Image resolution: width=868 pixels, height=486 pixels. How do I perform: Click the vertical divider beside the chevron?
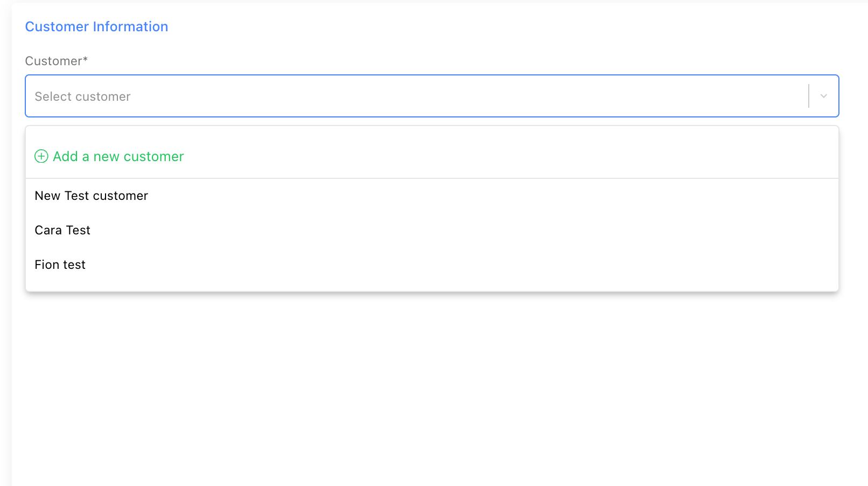point(809,96)
